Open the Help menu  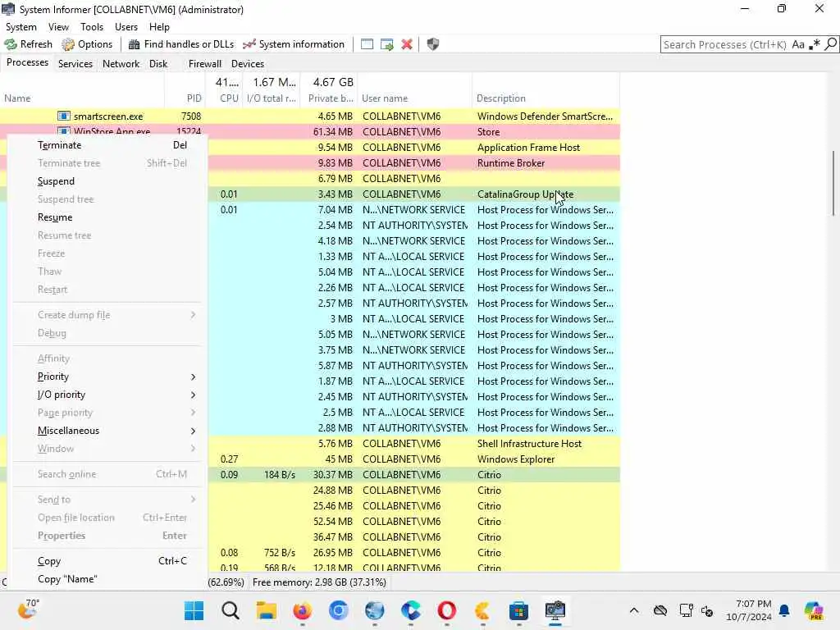159,27
